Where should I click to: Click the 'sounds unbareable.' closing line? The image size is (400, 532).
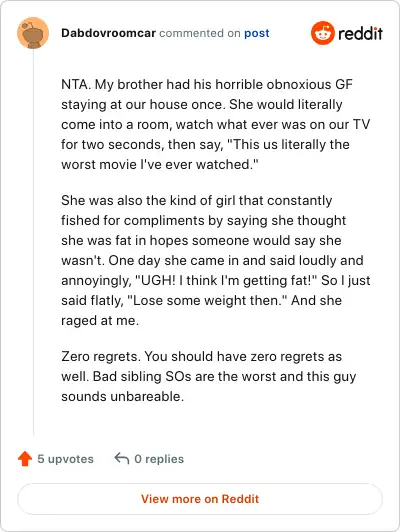[122, 396]
